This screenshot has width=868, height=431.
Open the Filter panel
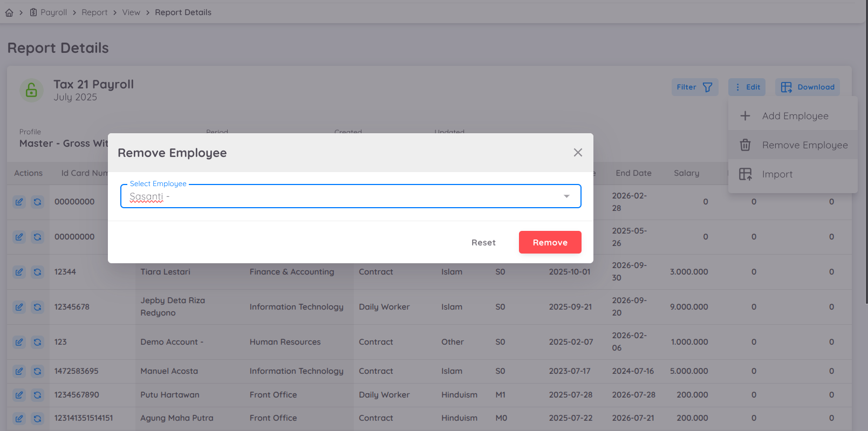point(694,87)
